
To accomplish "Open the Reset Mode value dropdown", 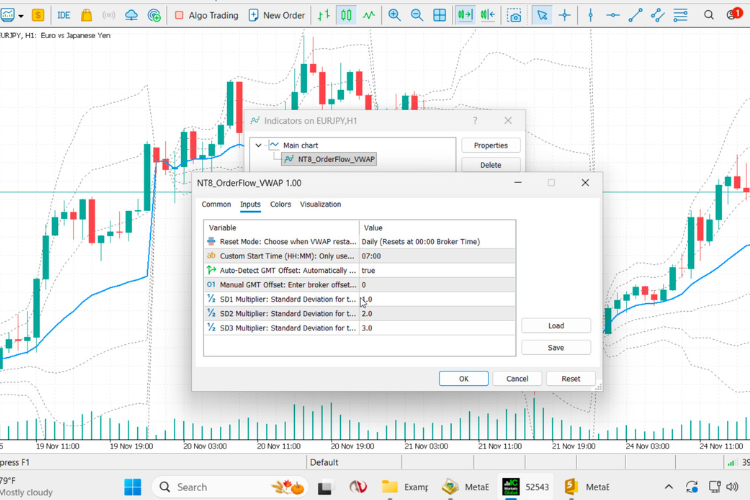I will click(x=437, y=242).
